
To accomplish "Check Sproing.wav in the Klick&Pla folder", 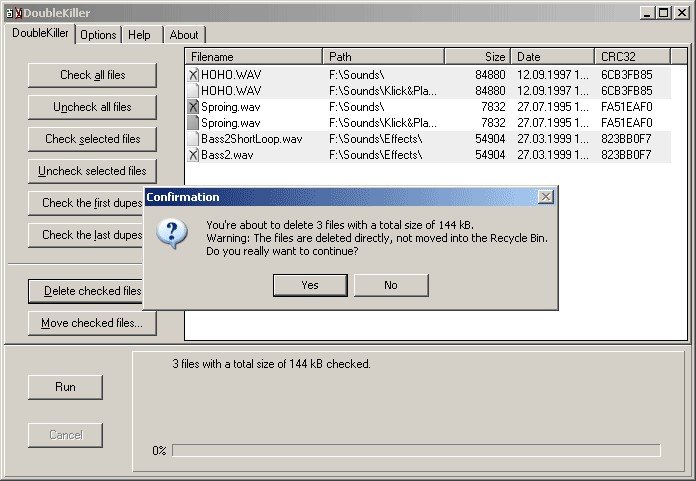I will (x=193, y=123).
